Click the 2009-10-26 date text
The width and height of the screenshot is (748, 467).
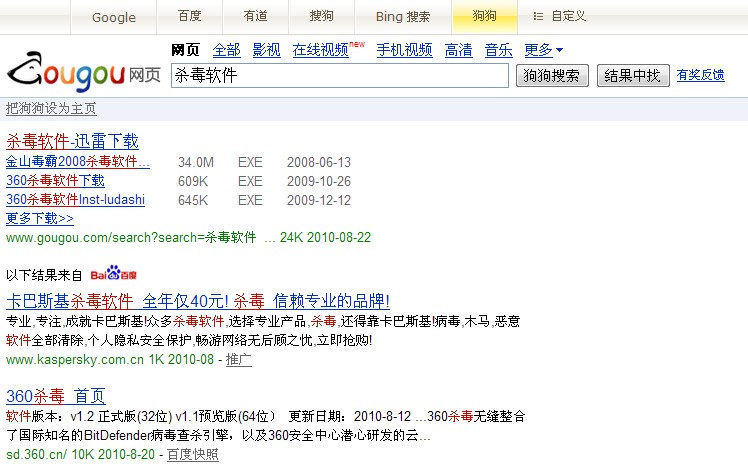pyautogui.click(x=319, y=181)
